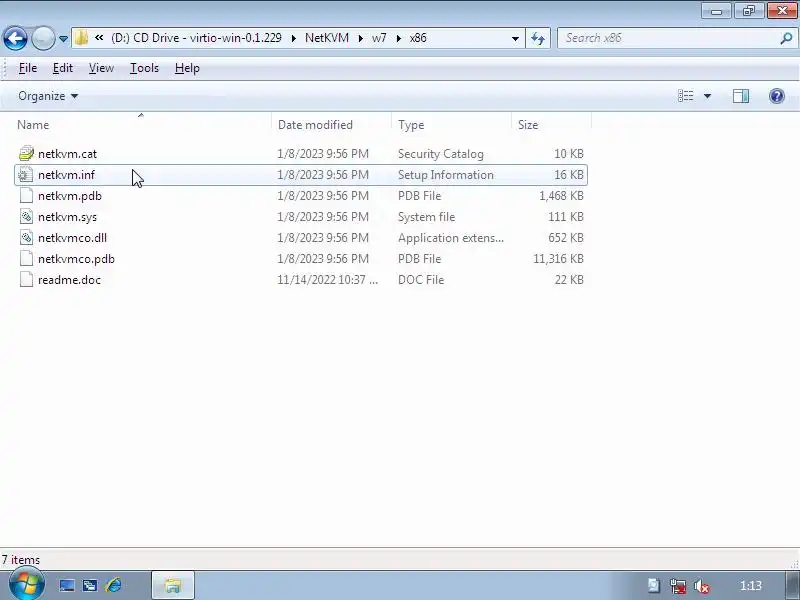800x600 pixels.
Task: Click the 11,316 KB size cell
Action: (558, 259)
